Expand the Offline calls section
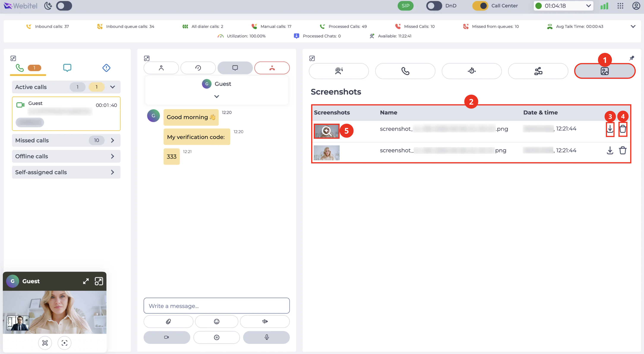The image size is (644, 354). [66, 156]
